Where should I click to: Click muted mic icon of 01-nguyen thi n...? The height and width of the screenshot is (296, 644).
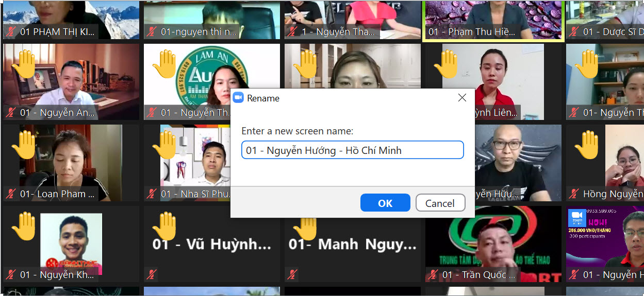[x=152, y=32]
